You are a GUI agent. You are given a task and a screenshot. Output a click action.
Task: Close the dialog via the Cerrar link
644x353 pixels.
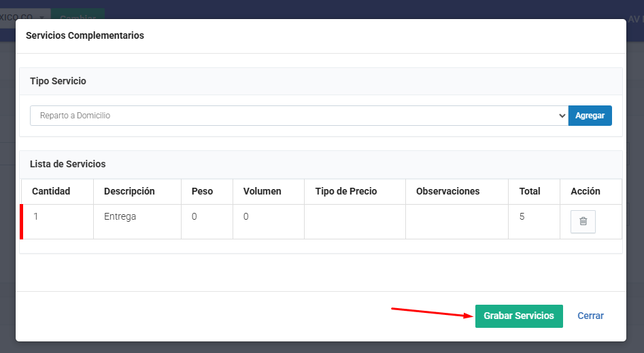[x=590, y=316]
